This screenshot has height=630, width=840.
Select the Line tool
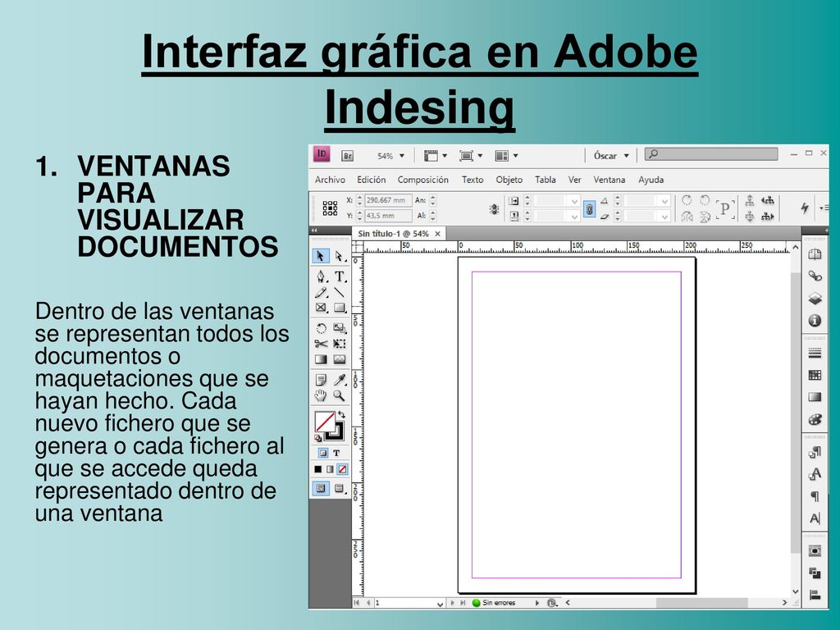(x=339, y=293)
